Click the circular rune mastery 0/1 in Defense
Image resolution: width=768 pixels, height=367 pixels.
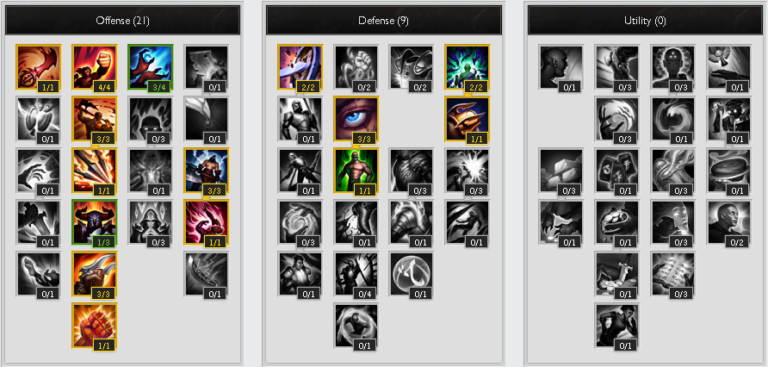click(x=412, y=274)
